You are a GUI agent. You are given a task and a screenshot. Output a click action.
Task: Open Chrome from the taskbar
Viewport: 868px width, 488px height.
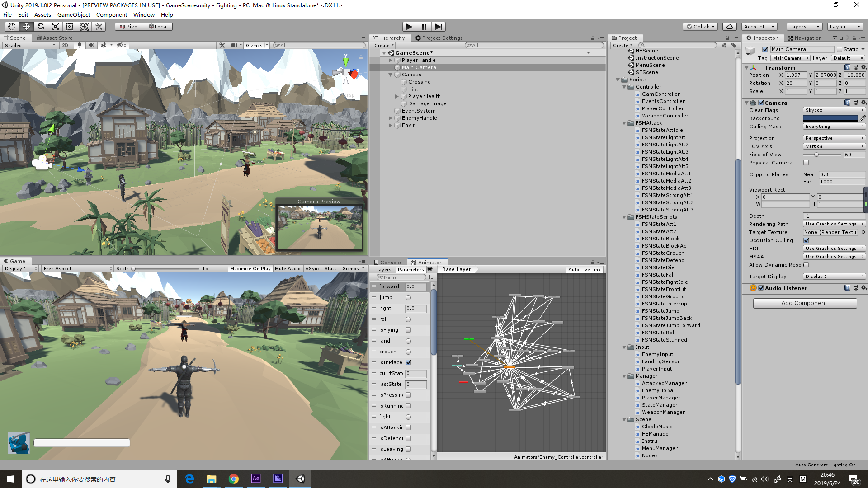point(234,479)
